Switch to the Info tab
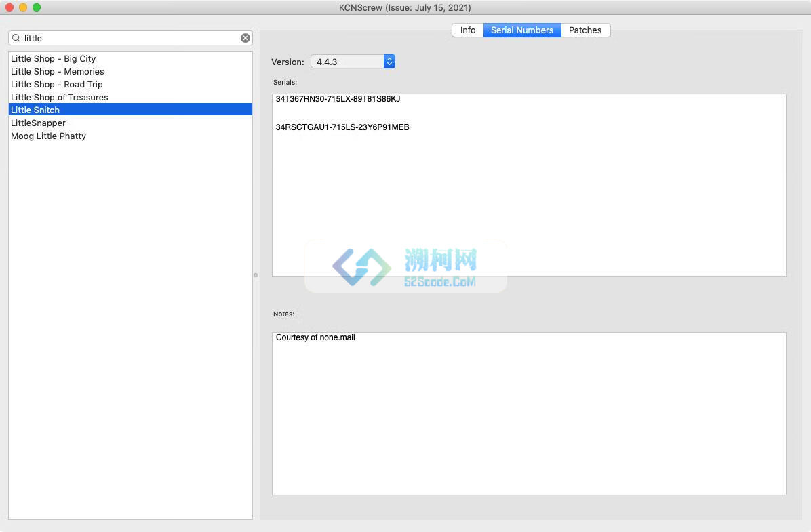 point(468,30)
